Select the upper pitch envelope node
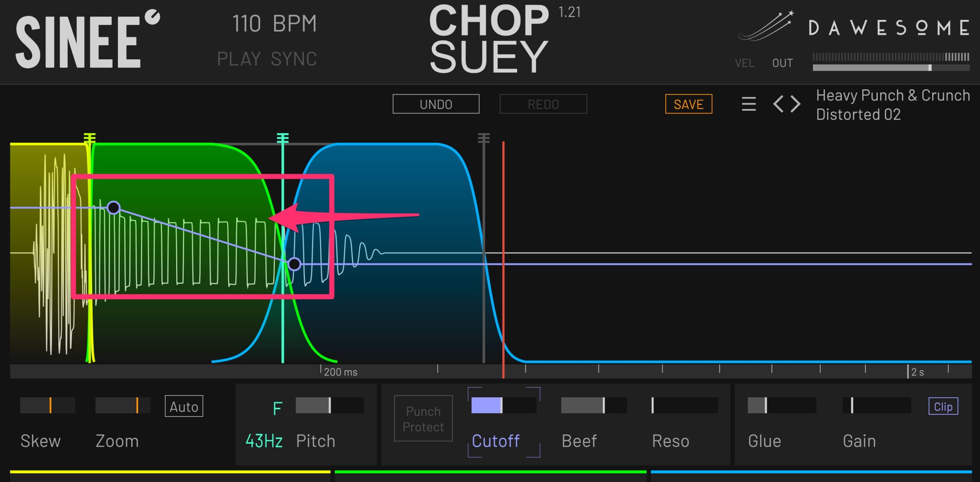Screen dimensions: 980x482 (x=113, y=208)
